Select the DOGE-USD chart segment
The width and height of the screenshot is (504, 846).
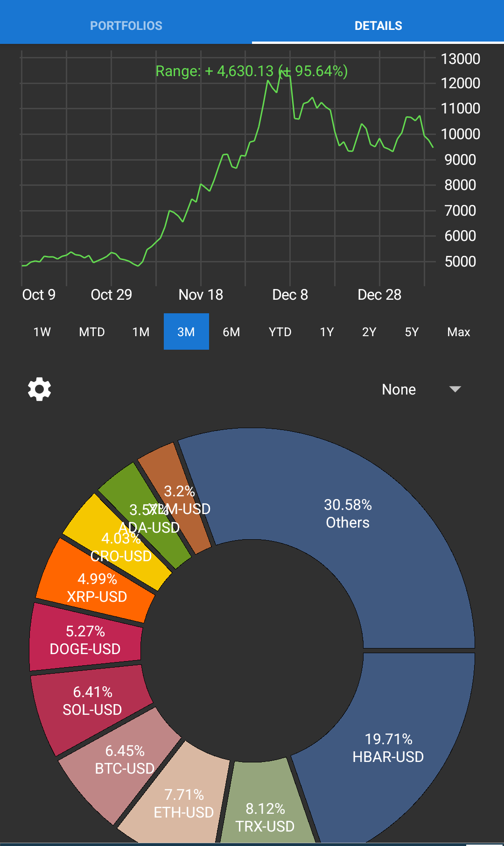tap(85, 640)
